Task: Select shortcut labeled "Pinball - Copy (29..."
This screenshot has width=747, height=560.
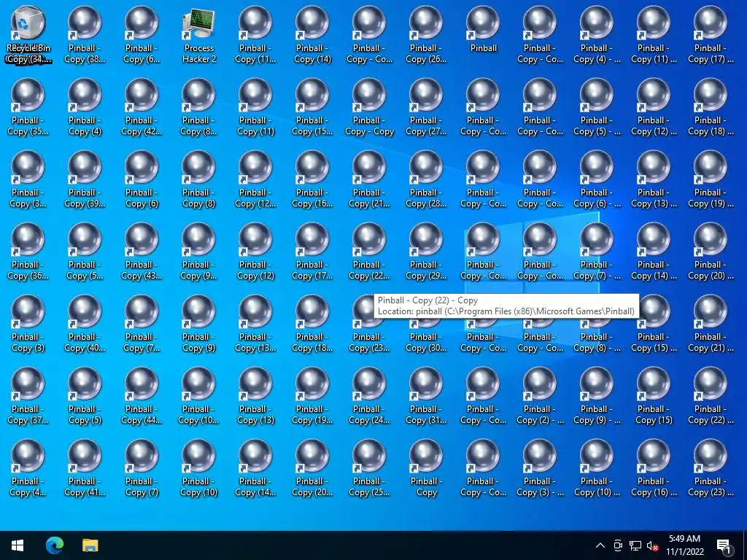Action: pyautogui.click(x=426, y=252)
